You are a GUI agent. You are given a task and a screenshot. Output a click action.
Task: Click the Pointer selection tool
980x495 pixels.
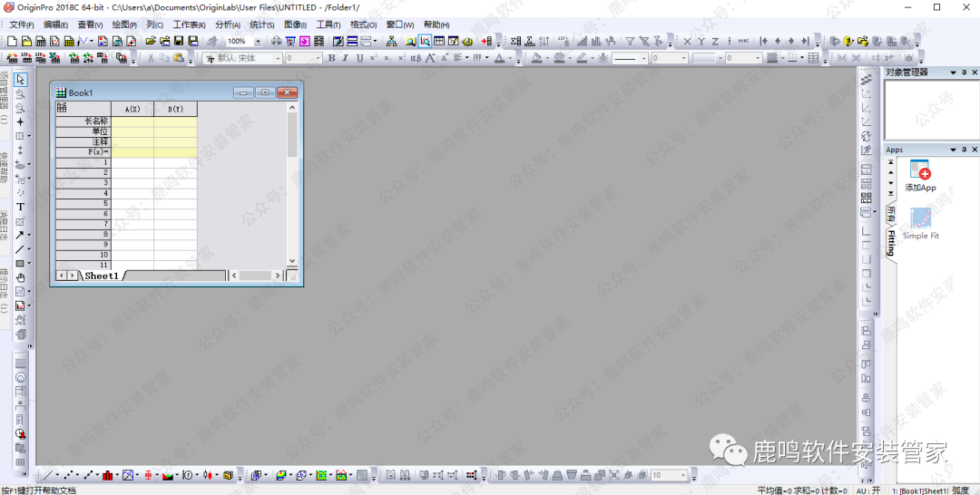[20, 81]
